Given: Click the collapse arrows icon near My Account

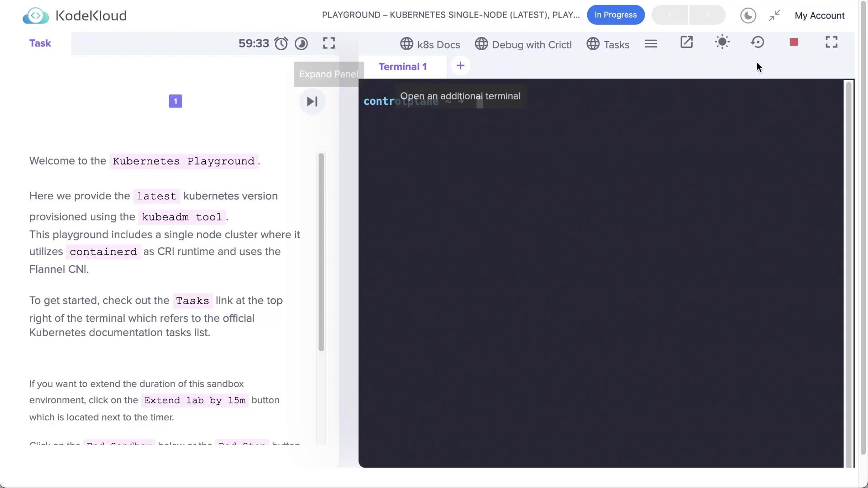Looking at the screenshot, I should pyautogui.click(x=774, y=15).
